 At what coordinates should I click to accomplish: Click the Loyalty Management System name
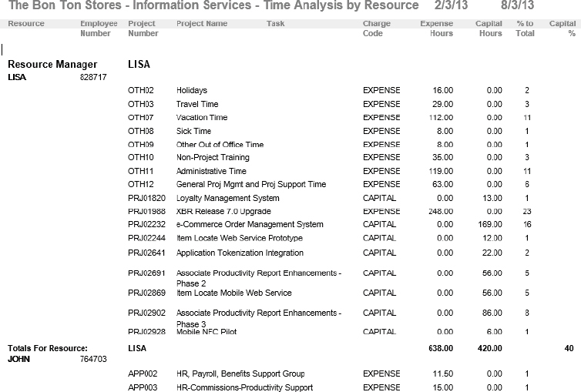pos(227,198)
